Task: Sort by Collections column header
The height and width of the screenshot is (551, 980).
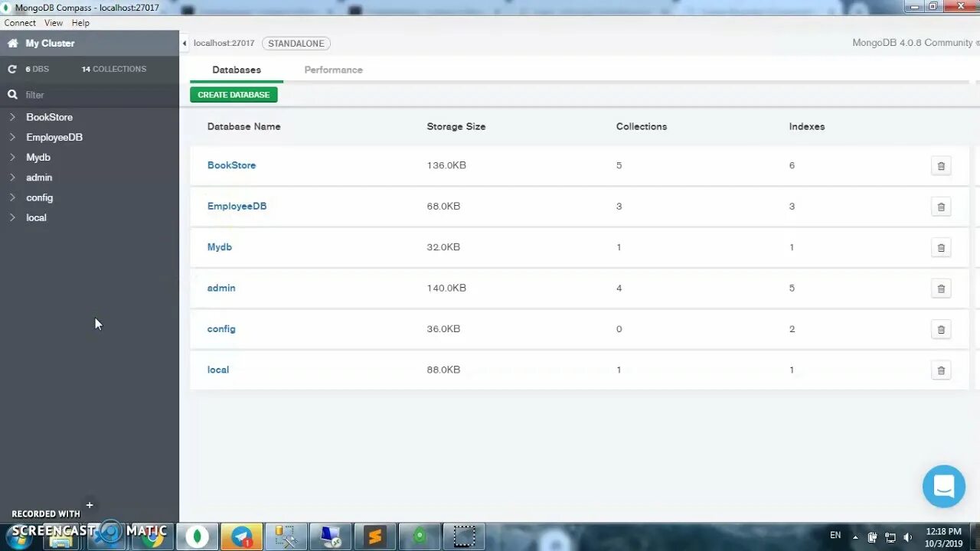Action: click(x=642, y=126)
